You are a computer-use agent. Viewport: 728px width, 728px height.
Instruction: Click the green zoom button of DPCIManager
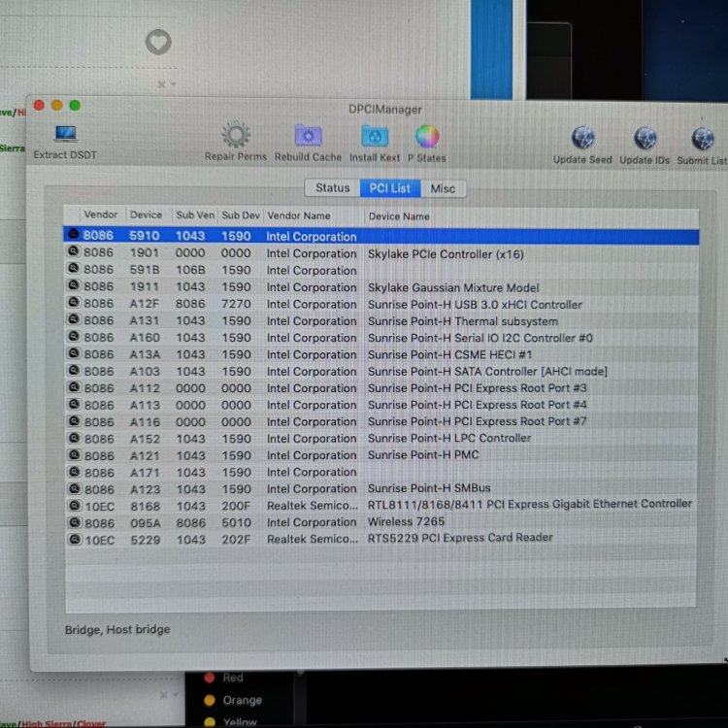click(75, 106)
